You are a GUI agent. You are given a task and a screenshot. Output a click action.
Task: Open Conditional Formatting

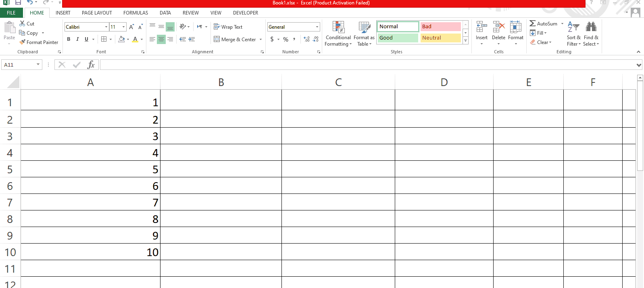tap(338, 34)
